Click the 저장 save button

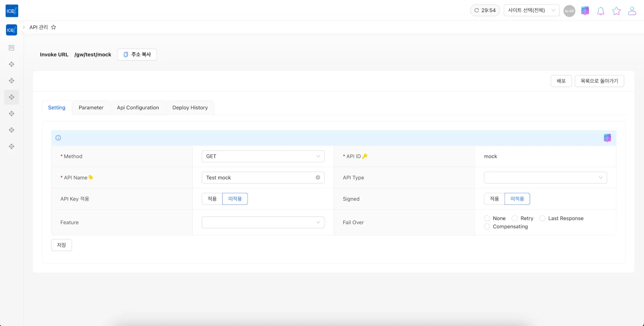62,245
